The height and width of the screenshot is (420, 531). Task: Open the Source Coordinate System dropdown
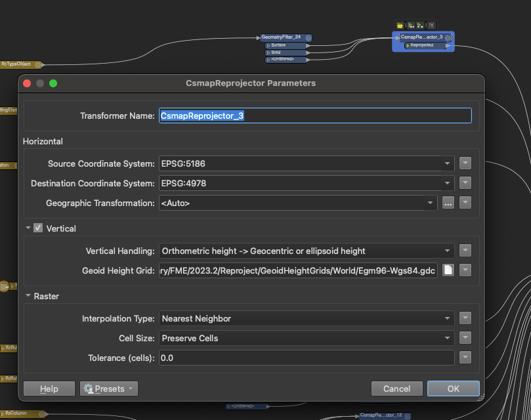[x=447, y=163]
